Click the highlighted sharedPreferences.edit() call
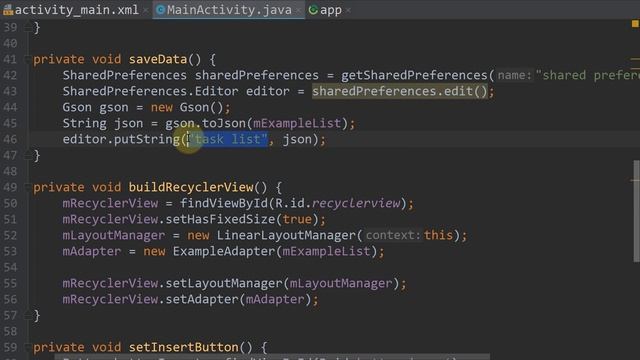Screen dimensions: 640x360 point(400,91)
